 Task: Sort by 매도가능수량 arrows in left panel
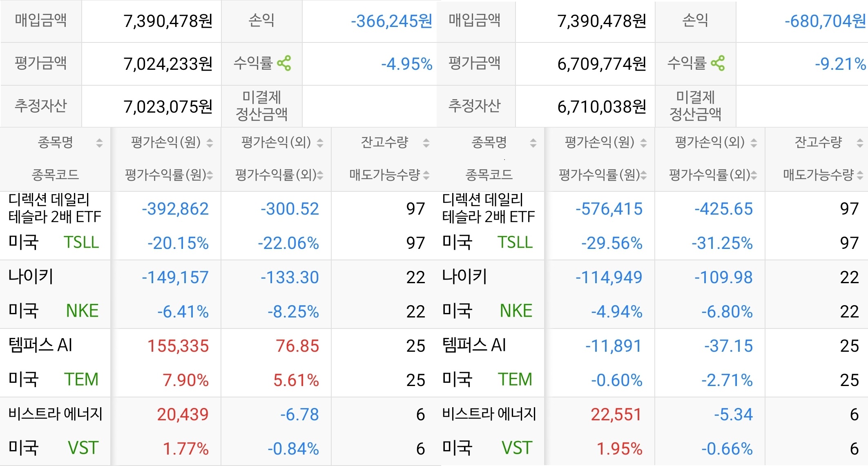click(426, 175)
